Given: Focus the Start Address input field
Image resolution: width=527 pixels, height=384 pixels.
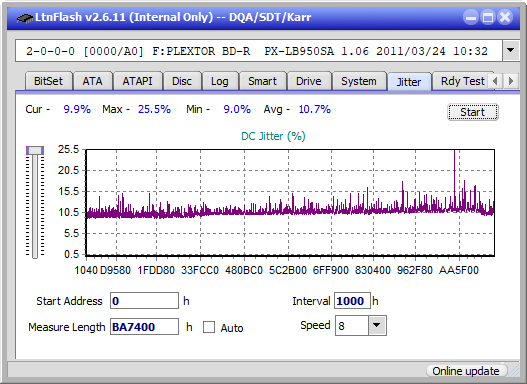Looking at the screenshot, I should [145, 301].
